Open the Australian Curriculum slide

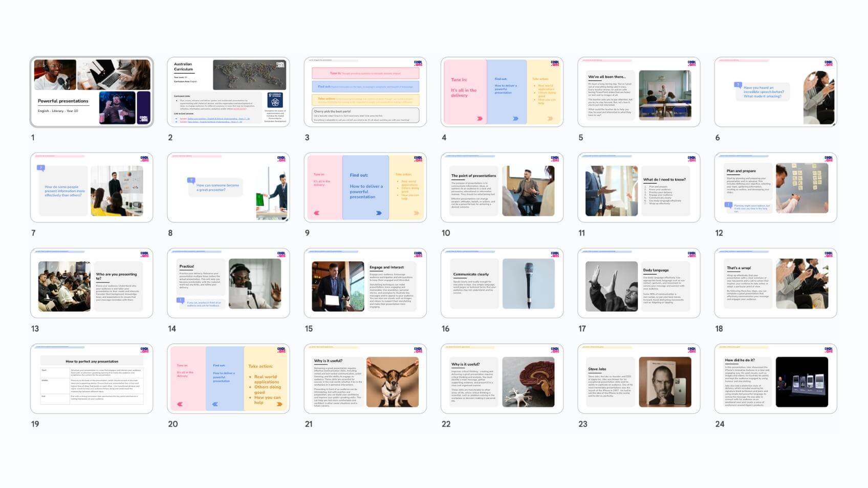click(x=228, y=92)
